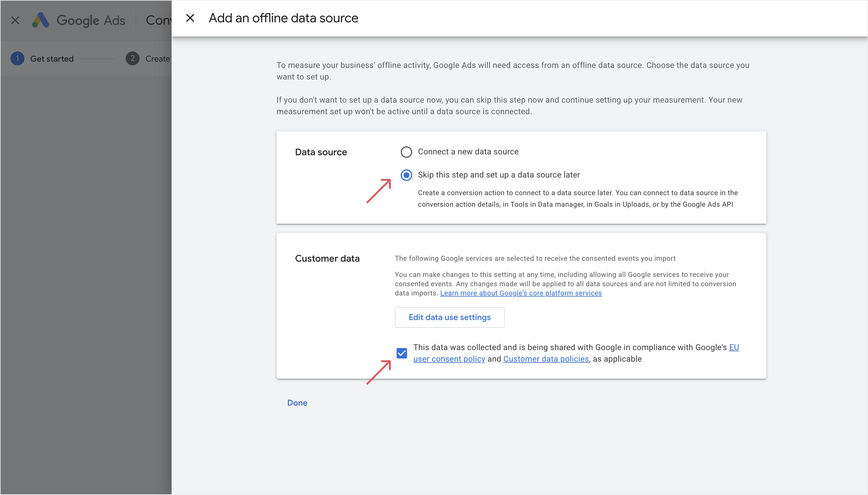The image size is (868, 495).
Task: Close the Add an offline data source panel
Action: (x=190, y=18)
